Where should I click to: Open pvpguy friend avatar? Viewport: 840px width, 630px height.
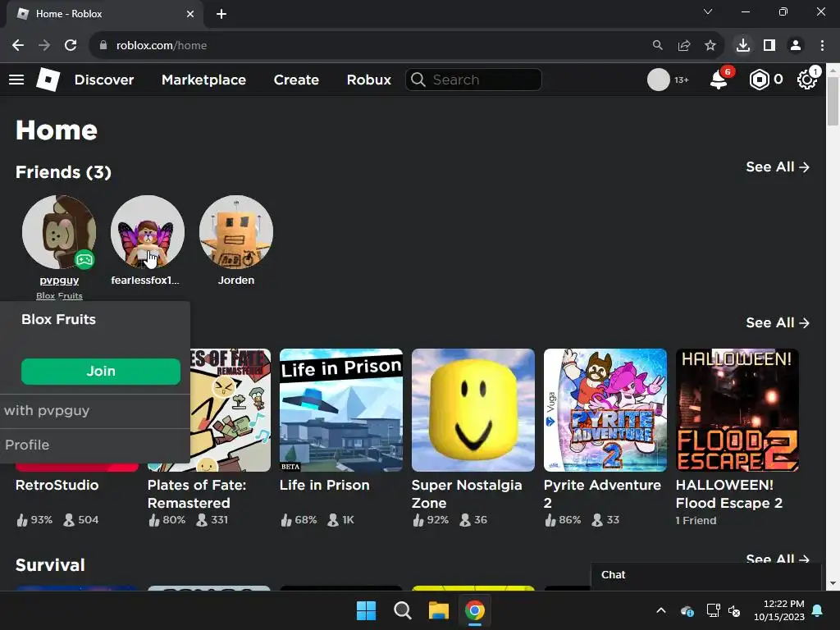[x=59, y=232]
